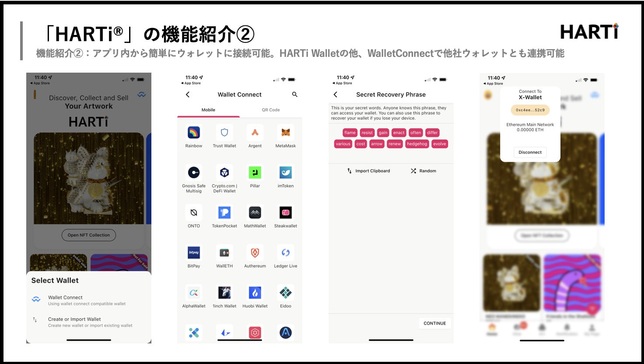Click the Ethereum Main Network text

point(530,125)
